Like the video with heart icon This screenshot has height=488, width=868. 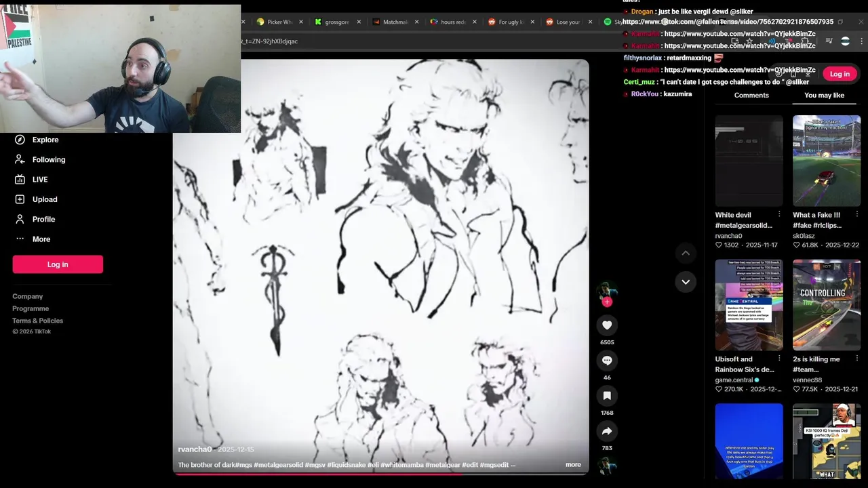(x=607, y=325)
